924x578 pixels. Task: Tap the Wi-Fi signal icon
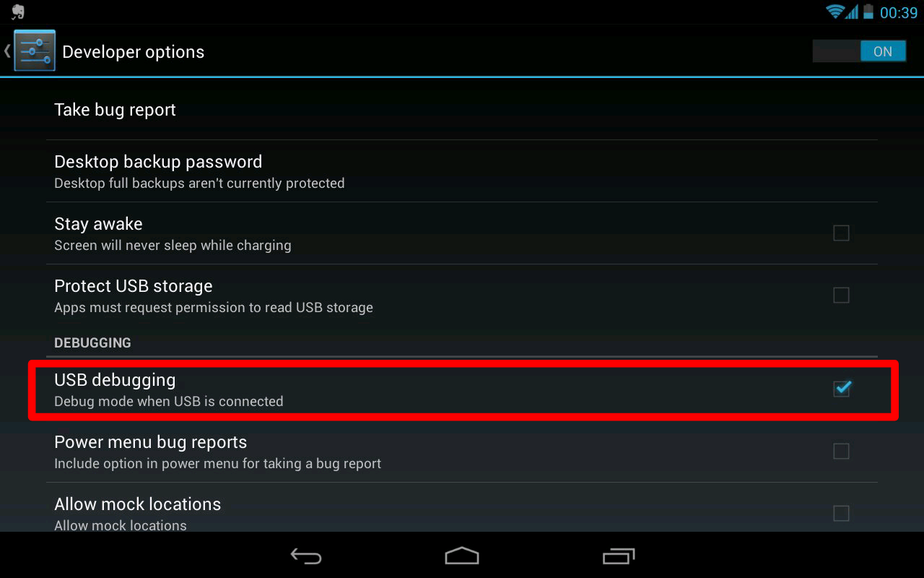coord(836,12)
